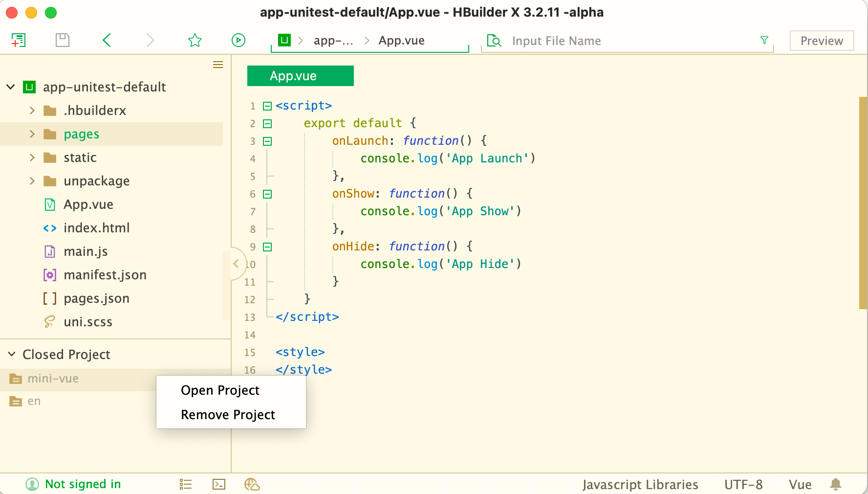Click the cloud sync icon in status bar
Image resolution: width=868 pixels, height=494 pixels.
pyautogui.click(x=252, y=484)
